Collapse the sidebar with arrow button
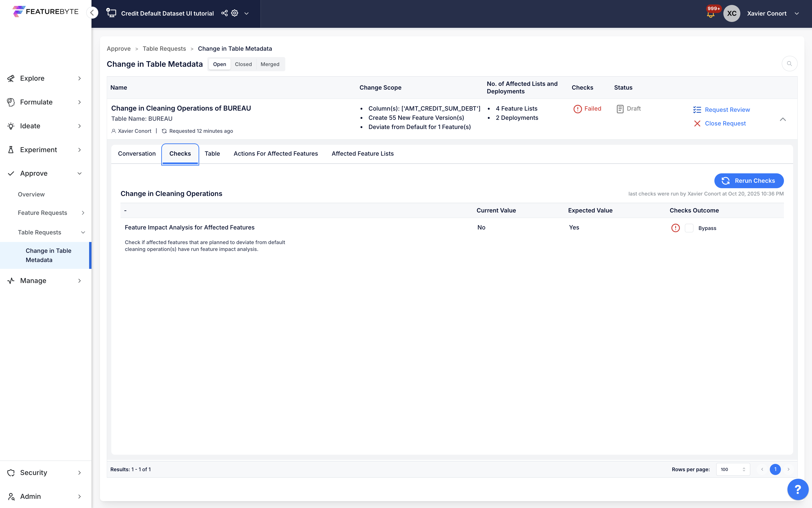812x508 pixels. coord(92,13)
